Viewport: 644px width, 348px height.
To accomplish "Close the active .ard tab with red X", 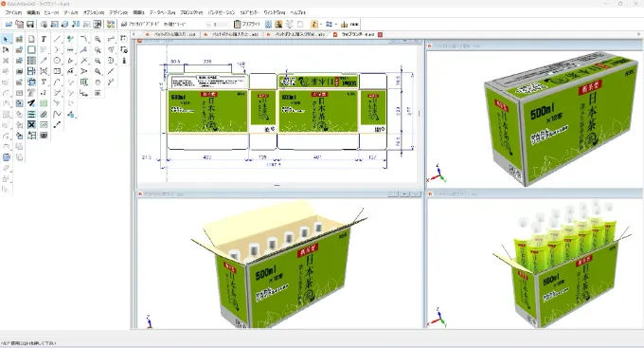I will [381, 34].
